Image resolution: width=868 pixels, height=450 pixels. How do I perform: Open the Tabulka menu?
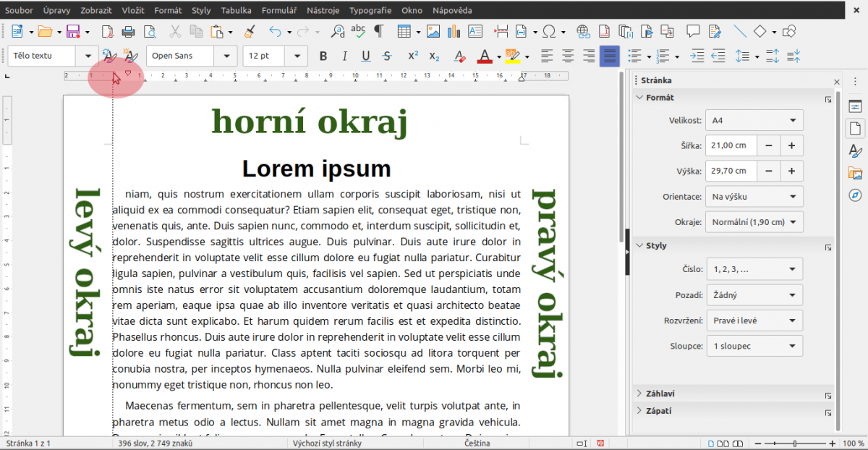point(237,11)
